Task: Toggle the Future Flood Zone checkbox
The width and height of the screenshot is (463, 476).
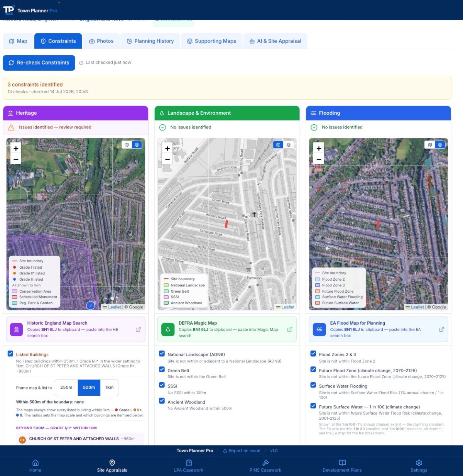Action: point(313,369)
